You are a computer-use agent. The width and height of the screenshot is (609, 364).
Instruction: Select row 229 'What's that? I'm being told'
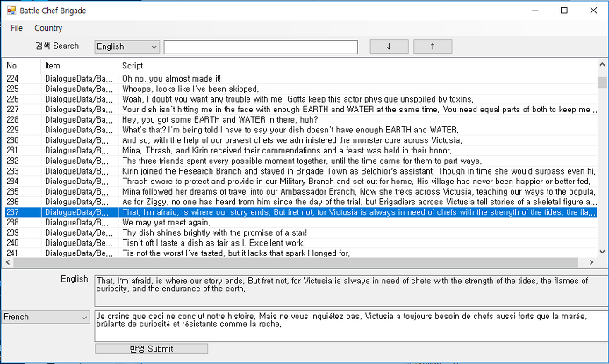coord(300,130)
